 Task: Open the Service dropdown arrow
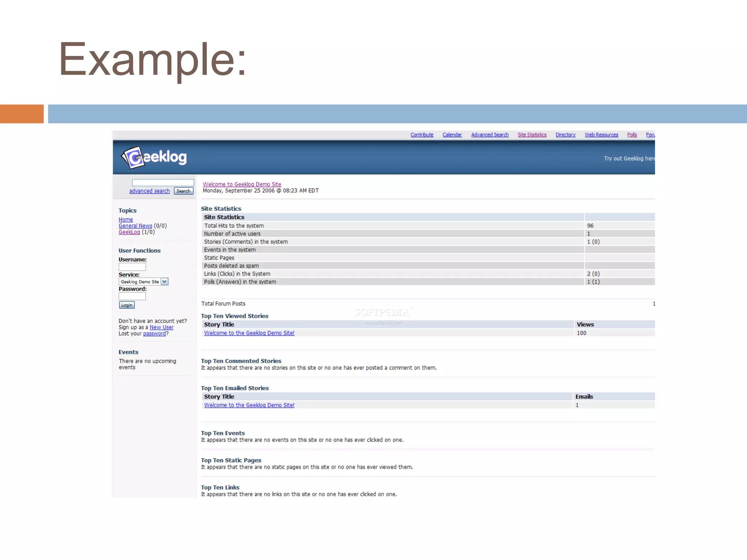165,282
